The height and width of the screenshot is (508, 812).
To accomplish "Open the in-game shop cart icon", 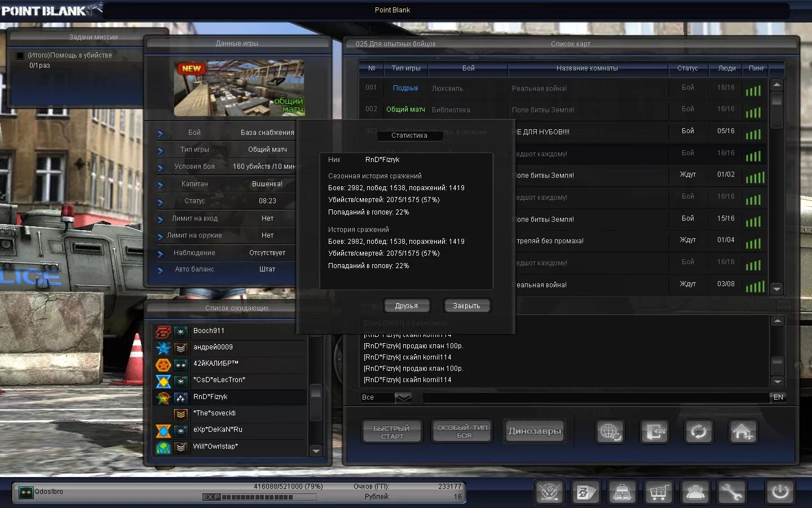I will coord(659,492).
